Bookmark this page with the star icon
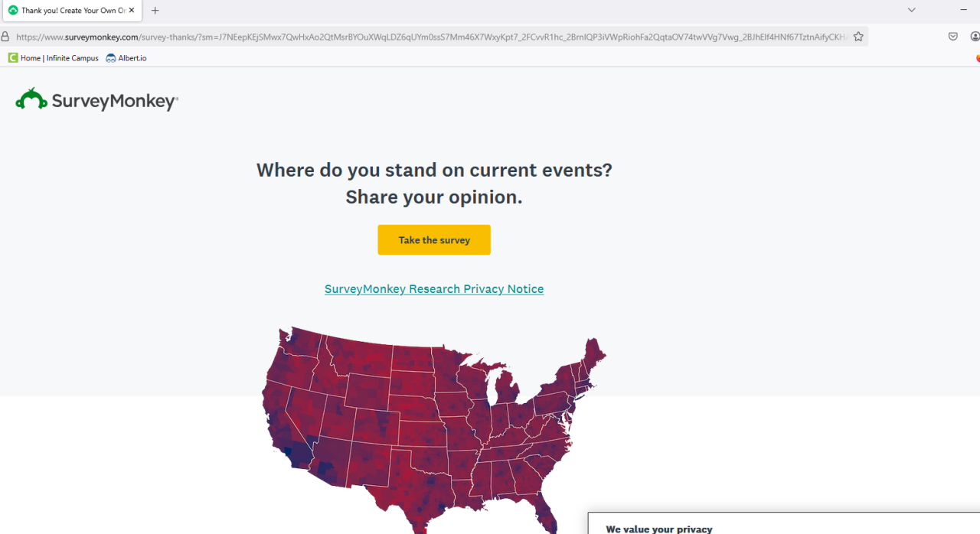This screenshot has width=980, height=534. [858, 37]
